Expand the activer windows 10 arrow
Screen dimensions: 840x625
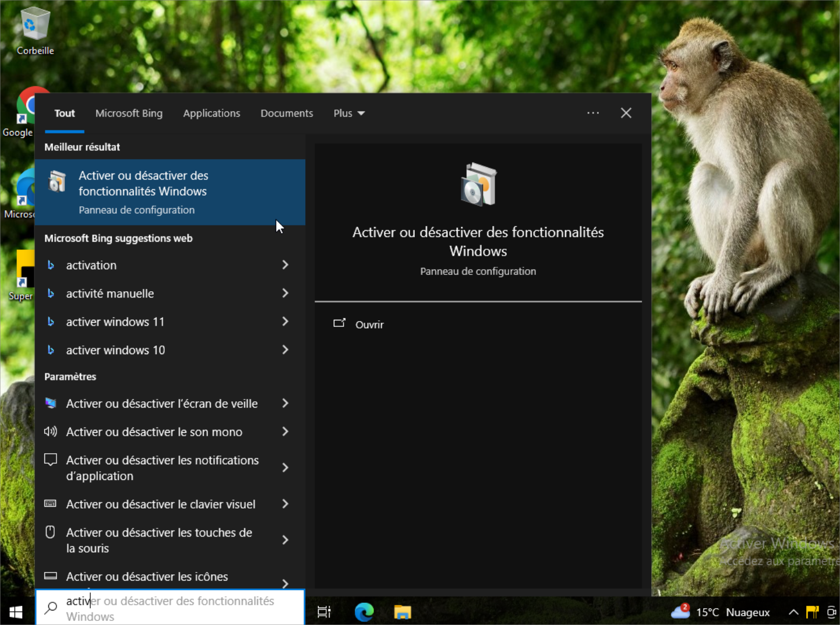(x=285, y=350)
